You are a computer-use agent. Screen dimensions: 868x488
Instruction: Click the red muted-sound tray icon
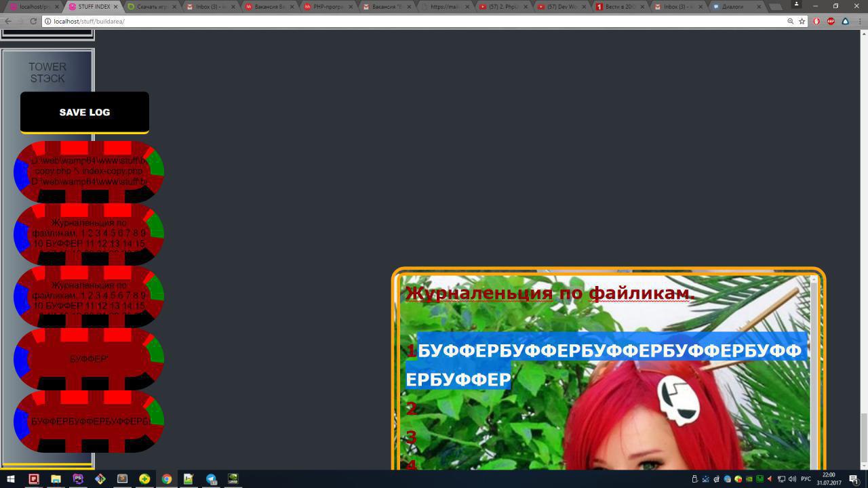pos(770,479)
